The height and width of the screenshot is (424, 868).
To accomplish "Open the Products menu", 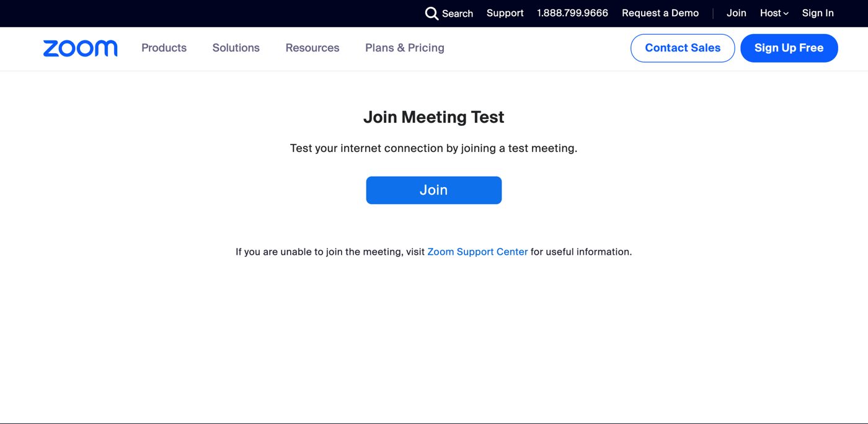I will (164, 48).
